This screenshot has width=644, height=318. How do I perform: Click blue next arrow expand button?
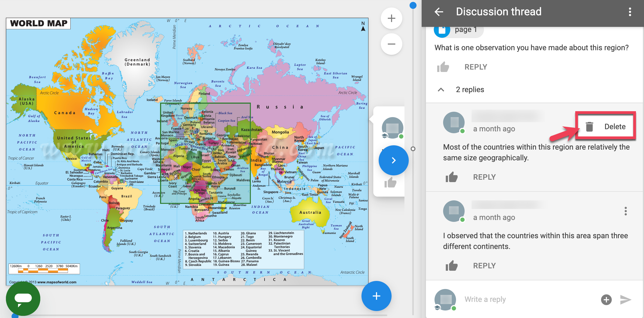click(393, 160)
